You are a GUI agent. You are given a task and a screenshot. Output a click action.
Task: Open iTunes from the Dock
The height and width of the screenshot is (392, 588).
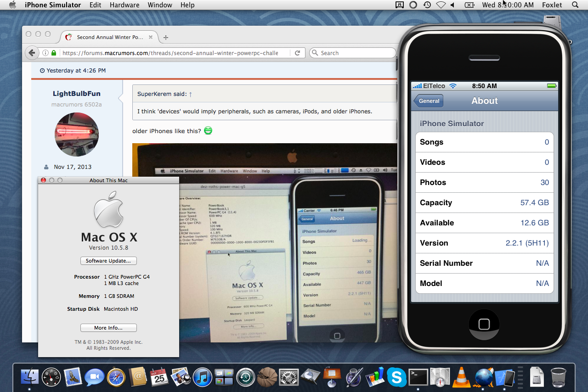pyautogui.click(x=202, y=377)
